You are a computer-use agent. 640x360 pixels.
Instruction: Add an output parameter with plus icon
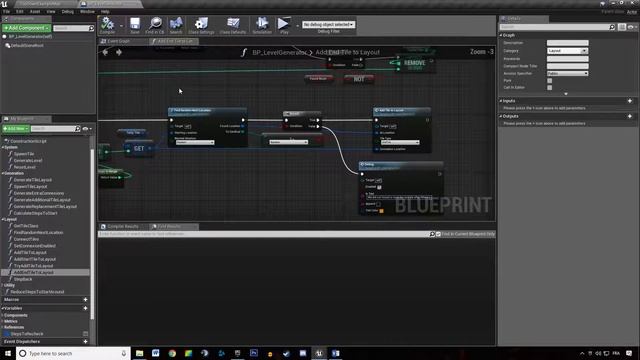pos(630,116)
